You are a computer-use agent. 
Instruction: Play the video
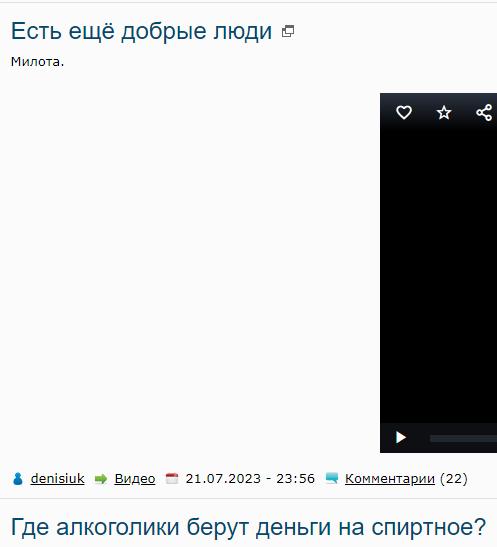tap(401, 437)
